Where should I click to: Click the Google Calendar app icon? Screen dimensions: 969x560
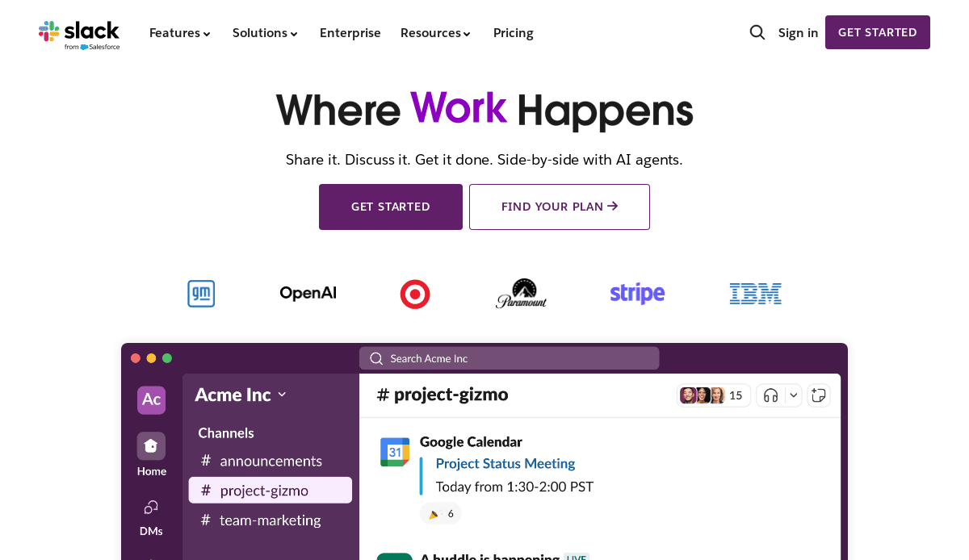tap(395, 452)
